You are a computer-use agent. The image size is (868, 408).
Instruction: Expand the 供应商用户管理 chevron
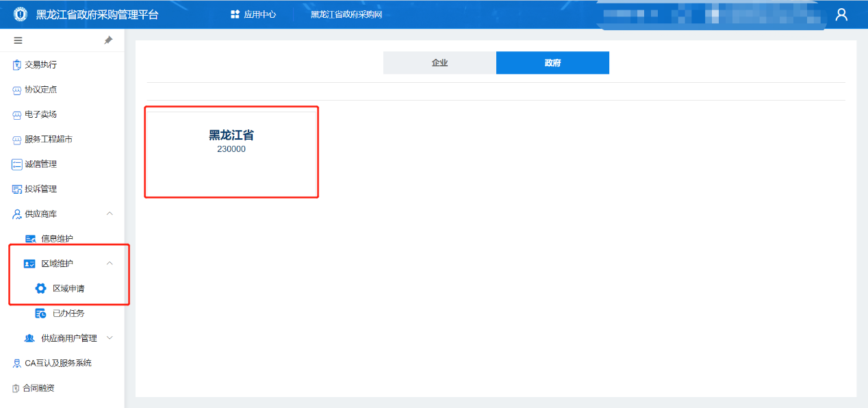tap(110, 337)
